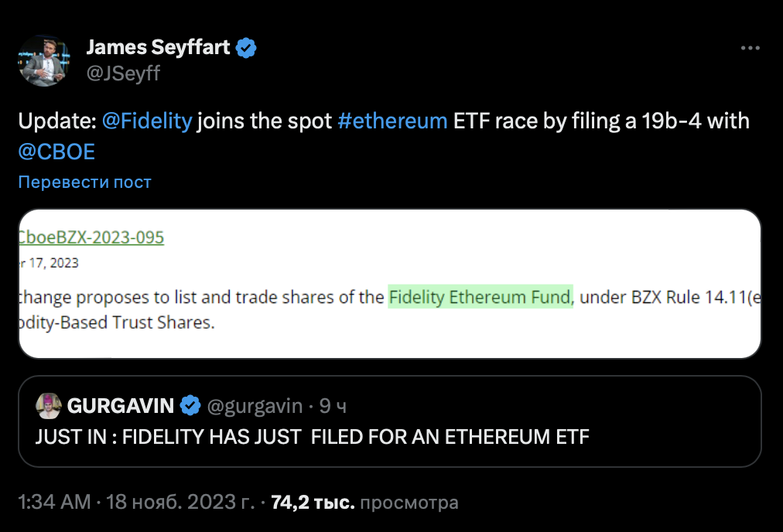The height and width of the screenshot is (532, 783).
Task: Click James Seyffart's blue verified badge
Action: click(x=246, y=48)
